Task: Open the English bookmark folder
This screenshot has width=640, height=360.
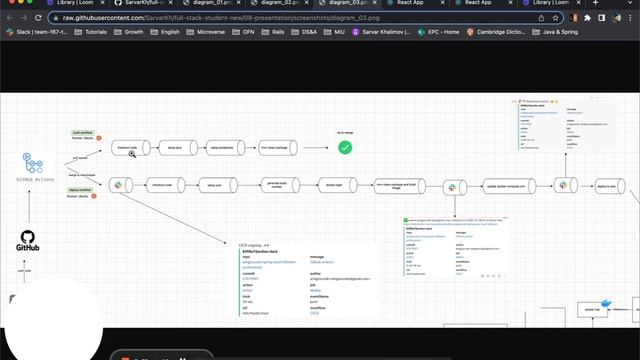Action: 165,32
